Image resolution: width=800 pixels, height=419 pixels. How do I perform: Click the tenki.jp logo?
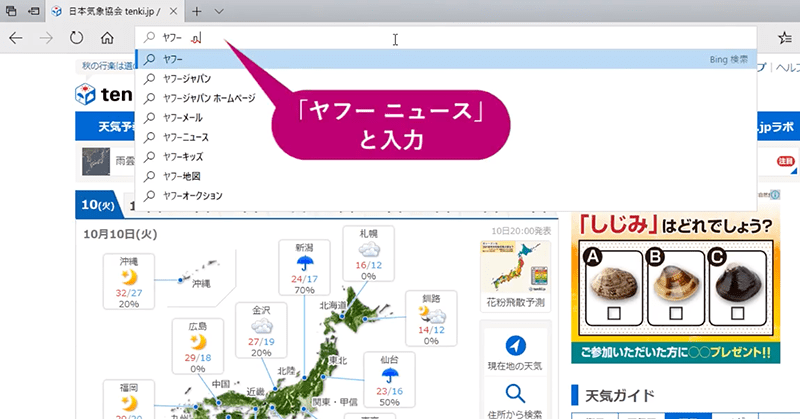click(104, 94)
